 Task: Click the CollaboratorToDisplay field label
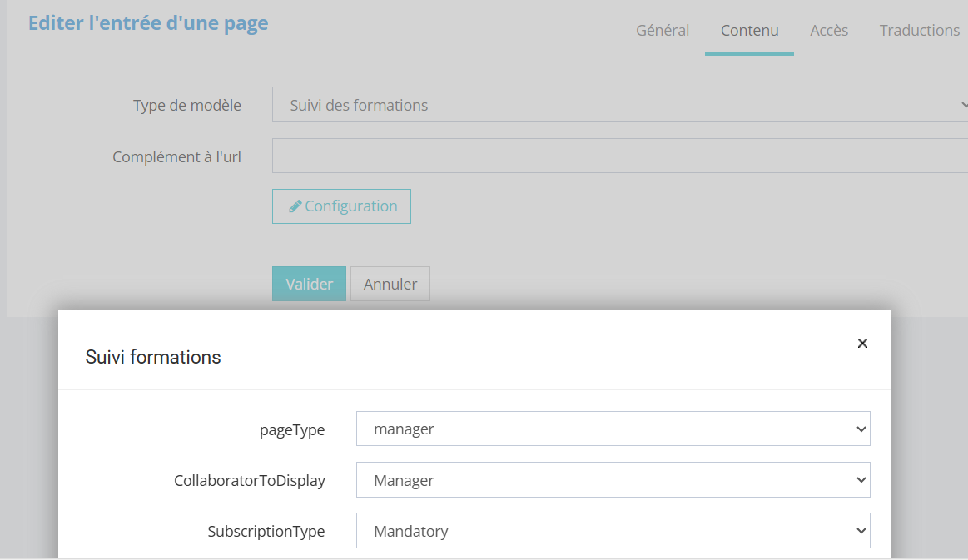click(249, 481)
